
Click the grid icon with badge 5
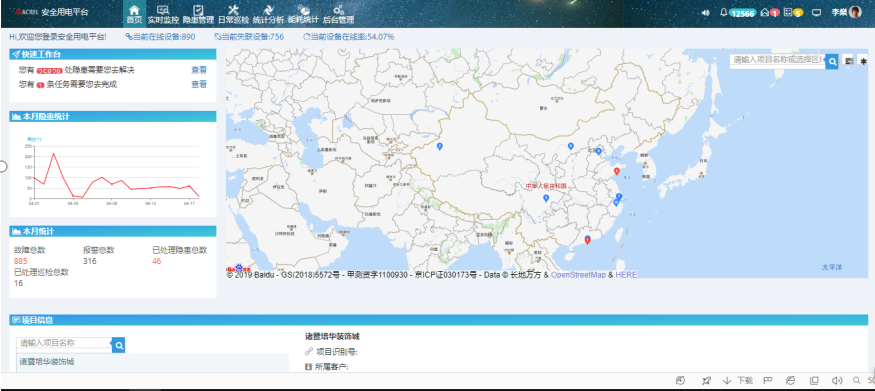793,13
